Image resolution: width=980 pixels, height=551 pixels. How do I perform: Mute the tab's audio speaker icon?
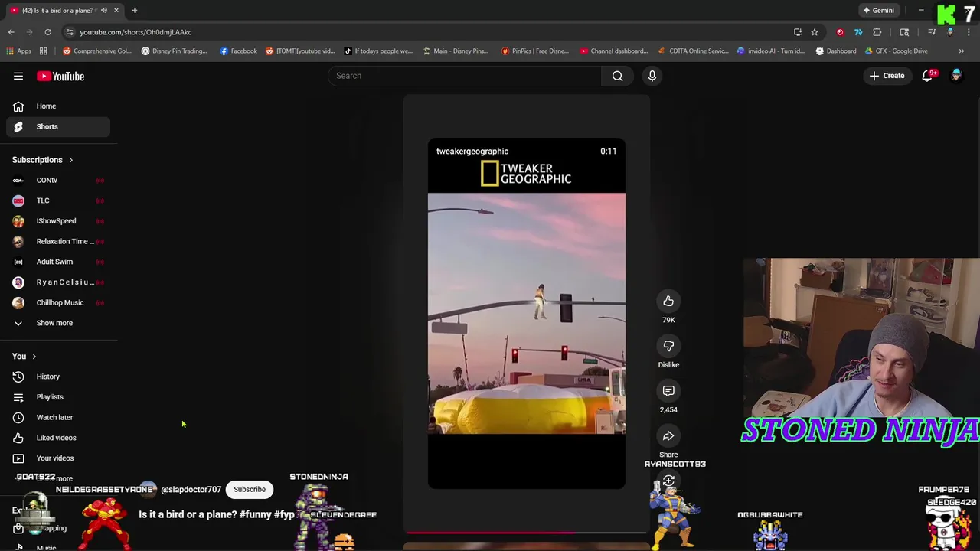click(103, 11)
